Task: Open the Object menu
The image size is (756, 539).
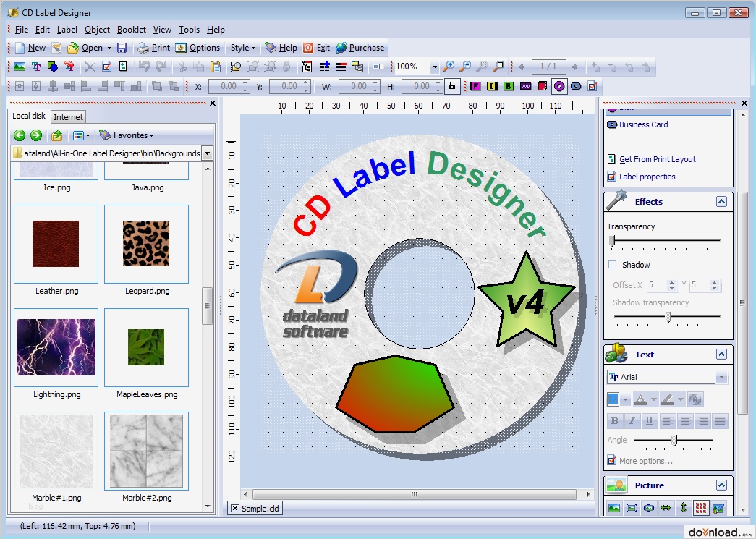Action: click(x=97, y=30)
